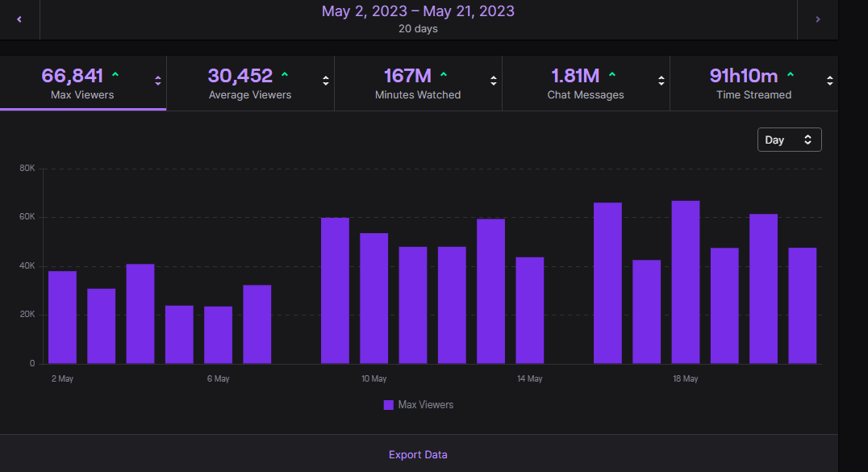Viewport: 868px width, 472px height.
Task: Click the '18 May' x-axis label
Action: [x=686, y=379]
